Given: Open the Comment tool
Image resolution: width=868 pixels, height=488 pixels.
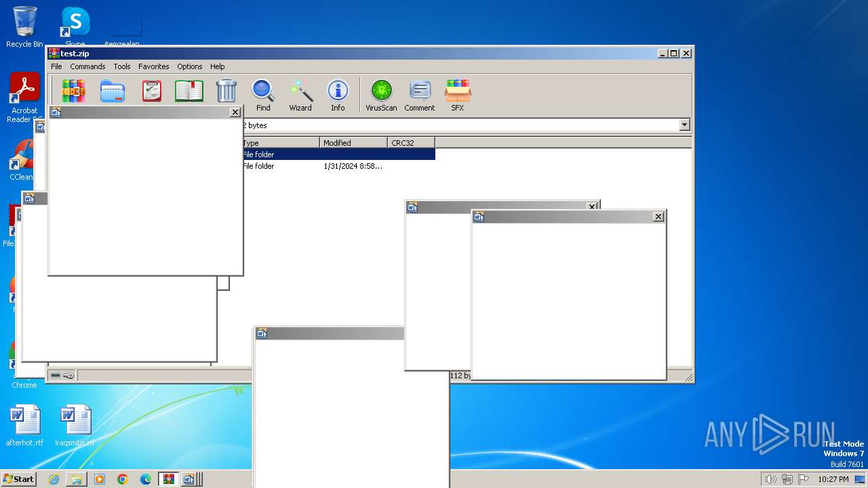Looking at the screenshot, I should click(420, 96).
